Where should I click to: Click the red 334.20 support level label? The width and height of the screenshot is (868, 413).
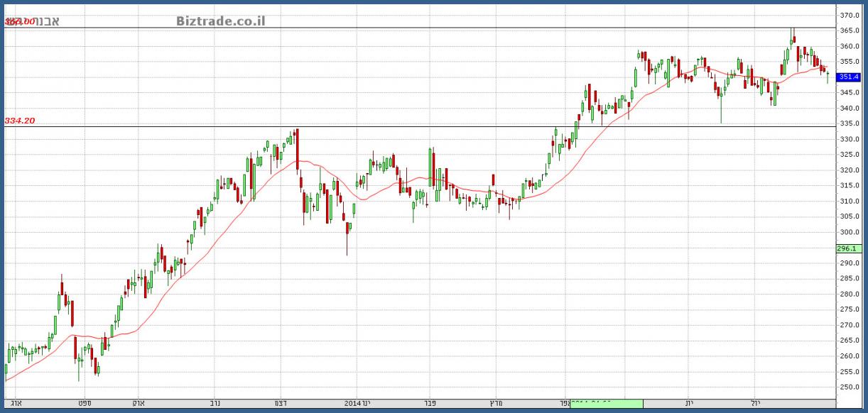(x=20, y=121)
